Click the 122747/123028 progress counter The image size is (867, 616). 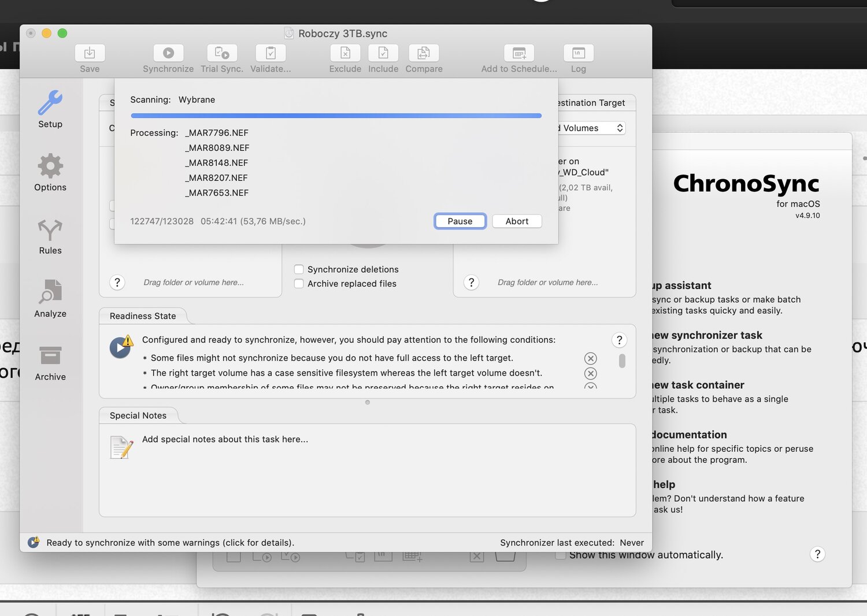coord(162,221)
